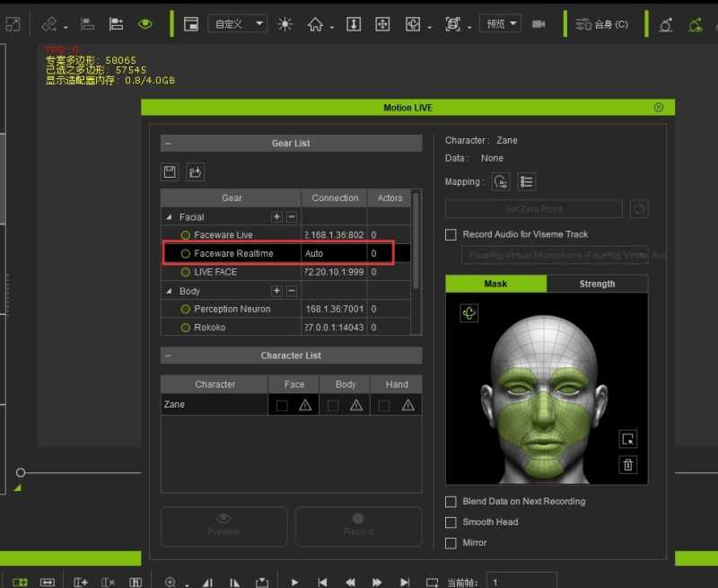The height and width of the screenshot is (588, 718).
Task: Add a Facial gear with plus button
Action: coord(276,217)
